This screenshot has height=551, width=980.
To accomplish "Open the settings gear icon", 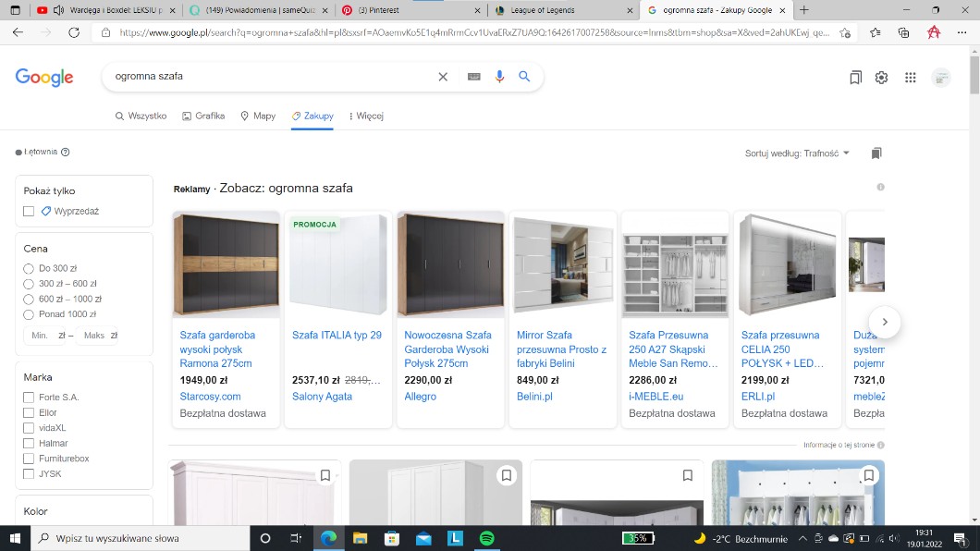I will tap(881, 78).
